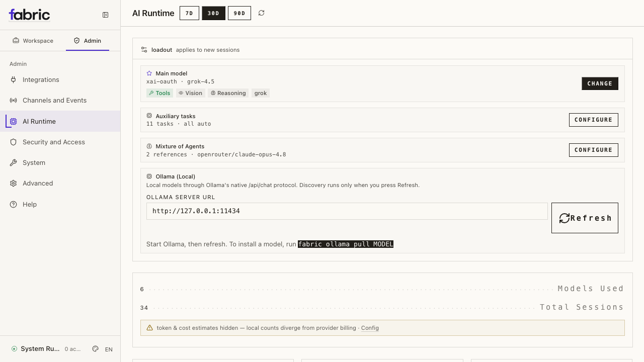644x362 pixels.
Task: Click '2 references · openrouter/claude-opus-4.8' text
Action: [x=216, y=154]
